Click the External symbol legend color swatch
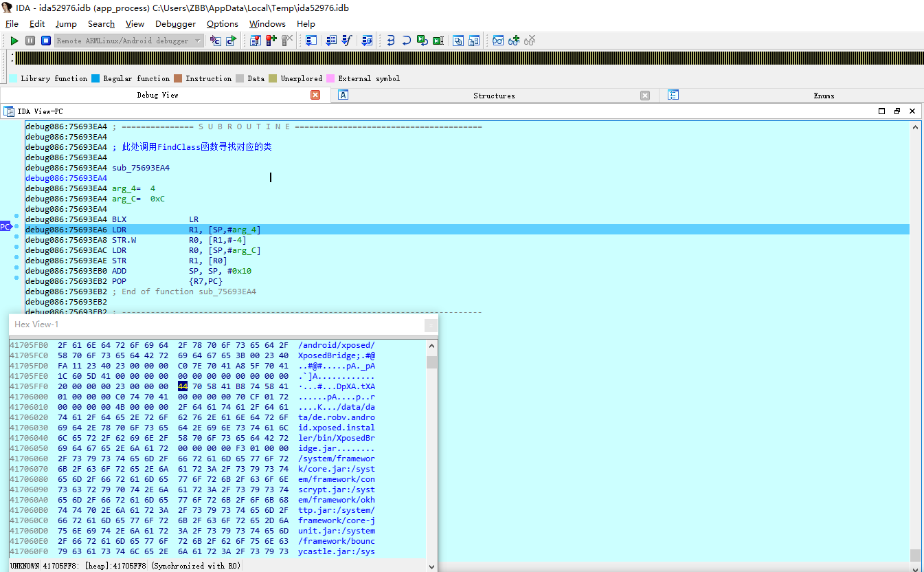Screen dimensions: 924x572 (x=330, y=78)
